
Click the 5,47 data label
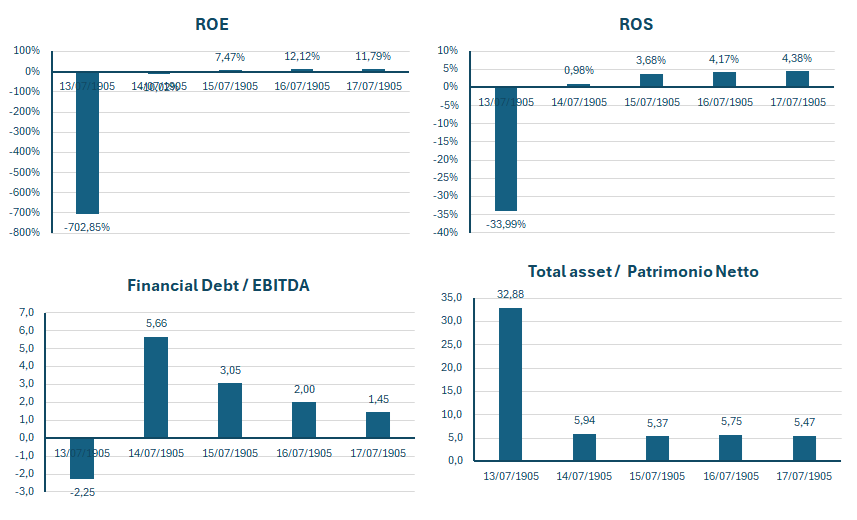805,423
